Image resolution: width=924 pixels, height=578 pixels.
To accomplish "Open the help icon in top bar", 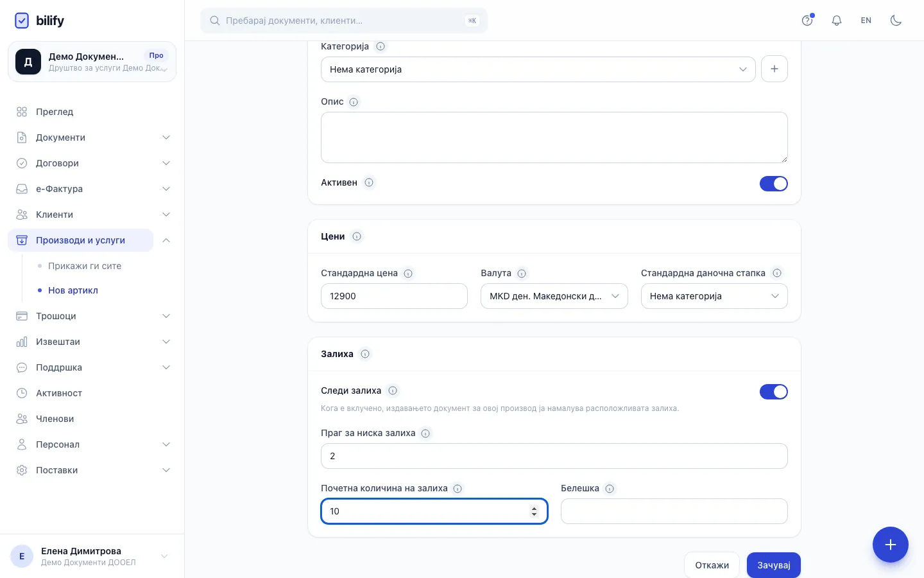I will click(807, 21).
